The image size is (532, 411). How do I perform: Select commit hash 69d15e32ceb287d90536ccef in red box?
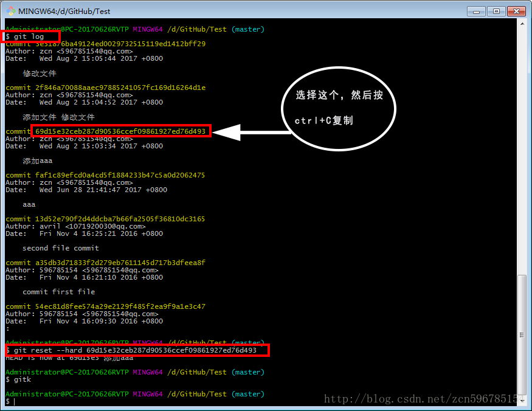pos(120,131)
